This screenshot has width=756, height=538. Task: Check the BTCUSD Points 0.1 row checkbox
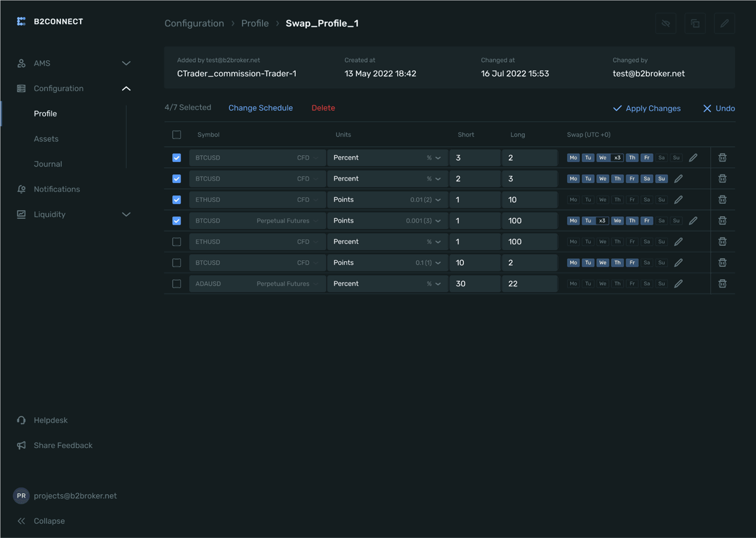pyautogui.click(x=177, y=263)
